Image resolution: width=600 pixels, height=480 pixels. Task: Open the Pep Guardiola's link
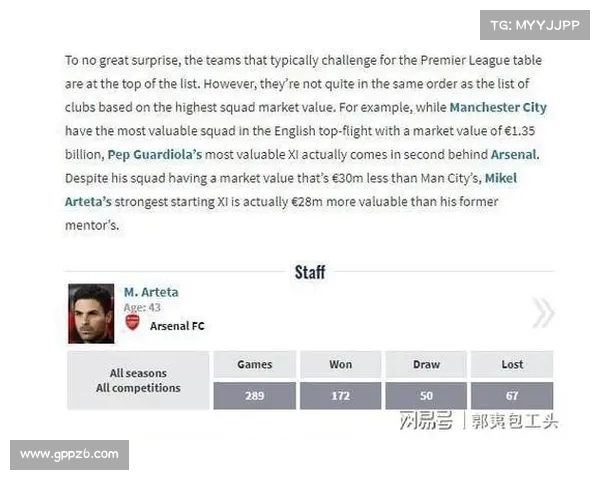[x=155, y=155]
